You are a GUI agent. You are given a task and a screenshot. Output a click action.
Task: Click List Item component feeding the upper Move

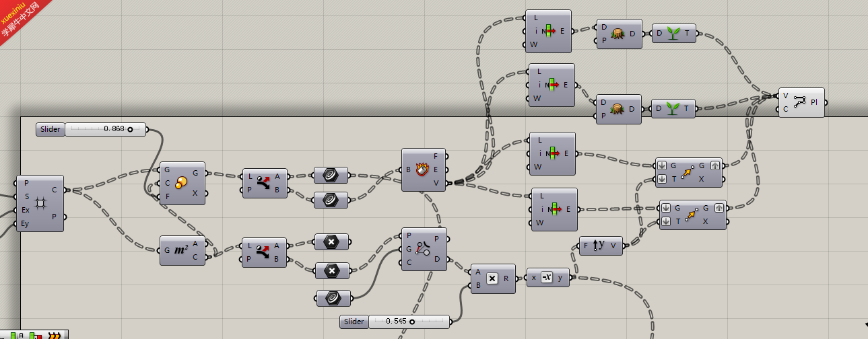[552, 153]
